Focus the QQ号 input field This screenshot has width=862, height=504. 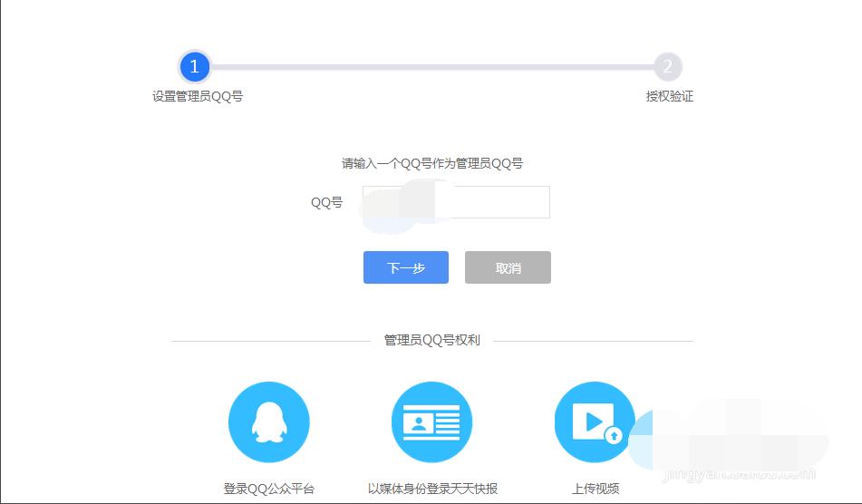coord(456,202)
